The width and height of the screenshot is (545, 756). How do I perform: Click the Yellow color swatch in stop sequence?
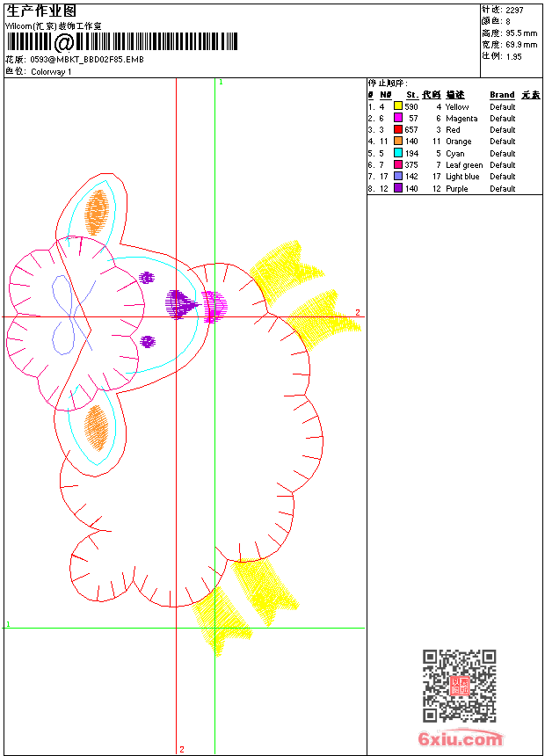(398, 106)
